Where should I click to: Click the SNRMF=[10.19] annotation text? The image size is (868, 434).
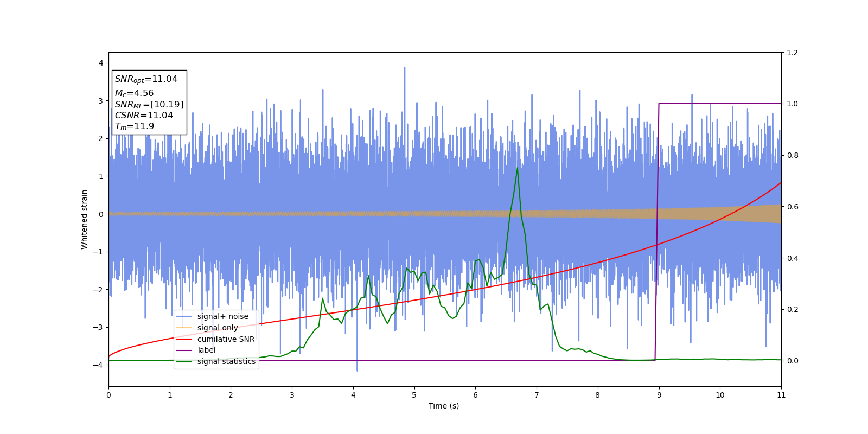[x=149, y=104]
